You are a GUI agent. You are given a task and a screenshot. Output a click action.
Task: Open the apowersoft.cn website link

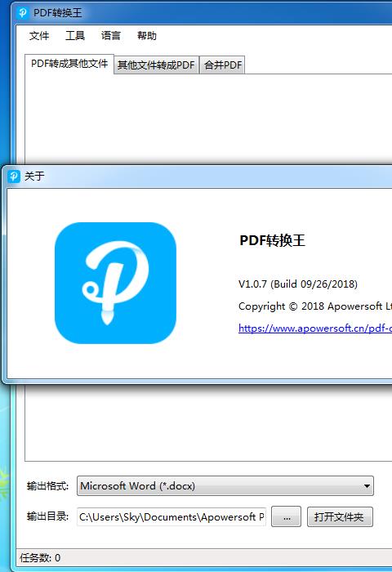tap(315, 328)
